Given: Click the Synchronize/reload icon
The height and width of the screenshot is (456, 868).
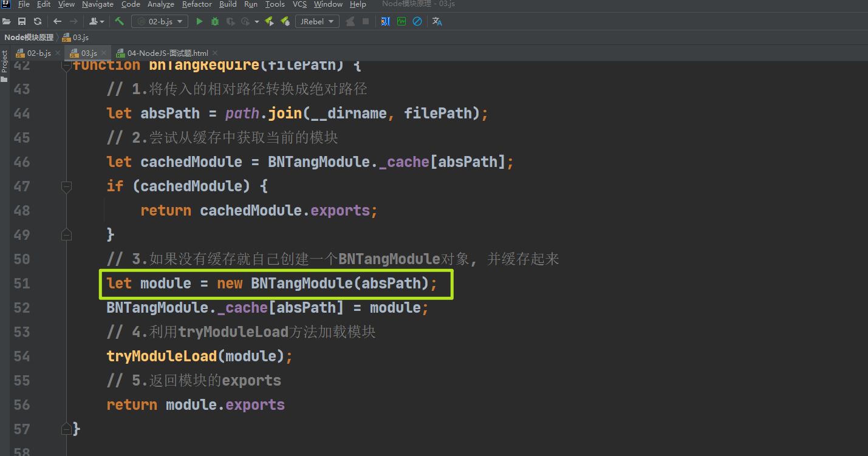Looking at the screenshot, I should click(x=38, y=21).
